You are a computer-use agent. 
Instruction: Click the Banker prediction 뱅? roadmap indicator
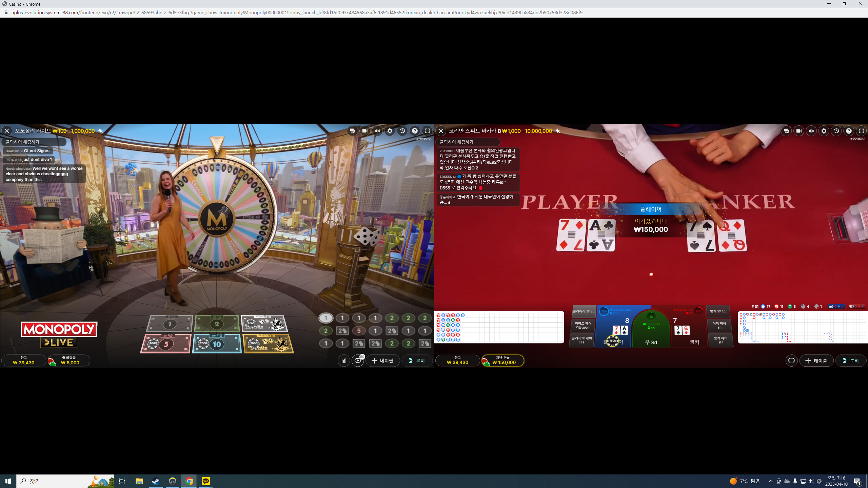coord(857,306)
